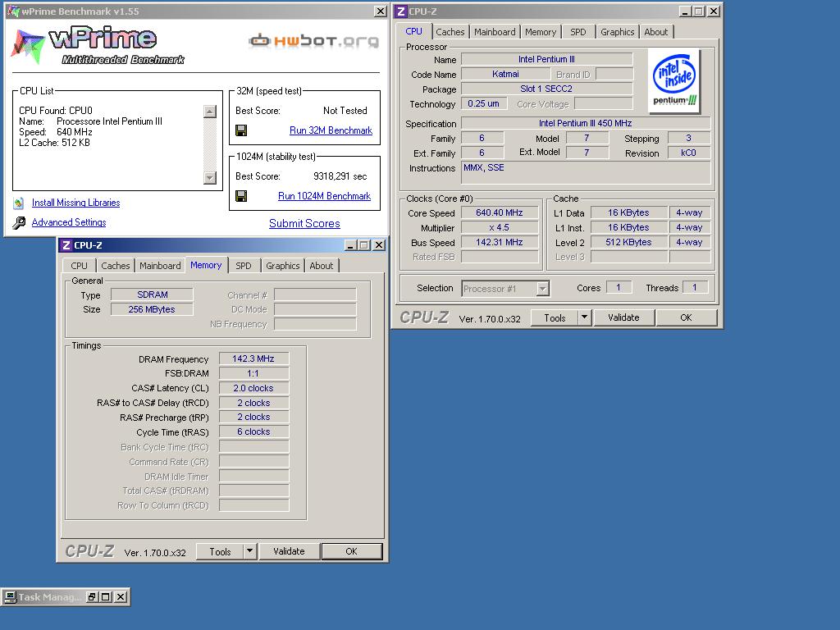The height and width of the screenshot is (630, 840).
Task: Click OK button in CPU-Z Memory window
Action: coord(351,551)
